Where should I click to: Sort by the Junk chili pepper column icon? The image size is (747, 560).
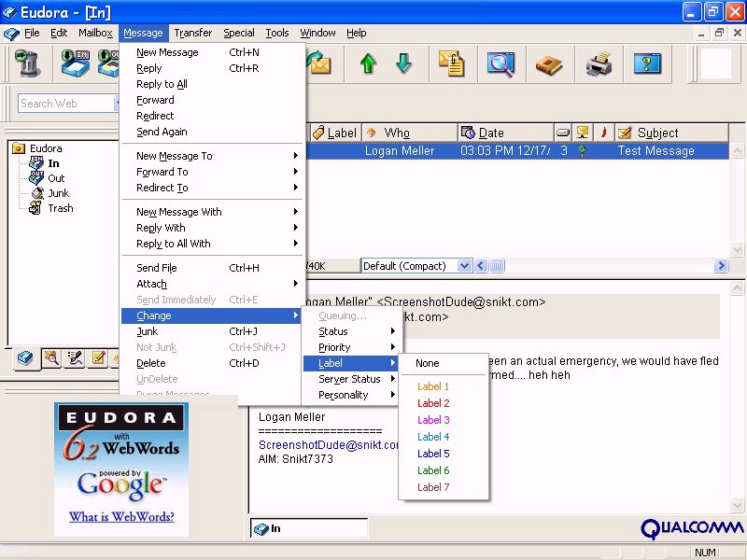tap(603, 133)
